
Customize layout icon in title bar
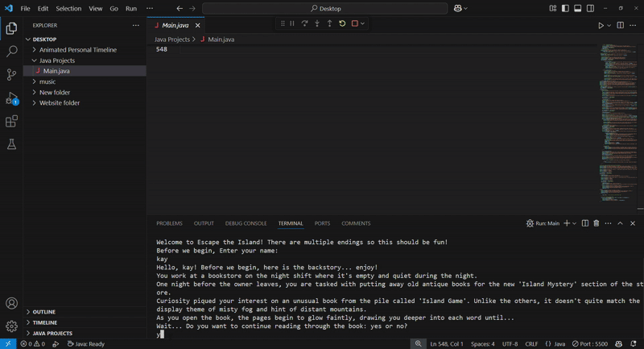[x=553, y=8]
